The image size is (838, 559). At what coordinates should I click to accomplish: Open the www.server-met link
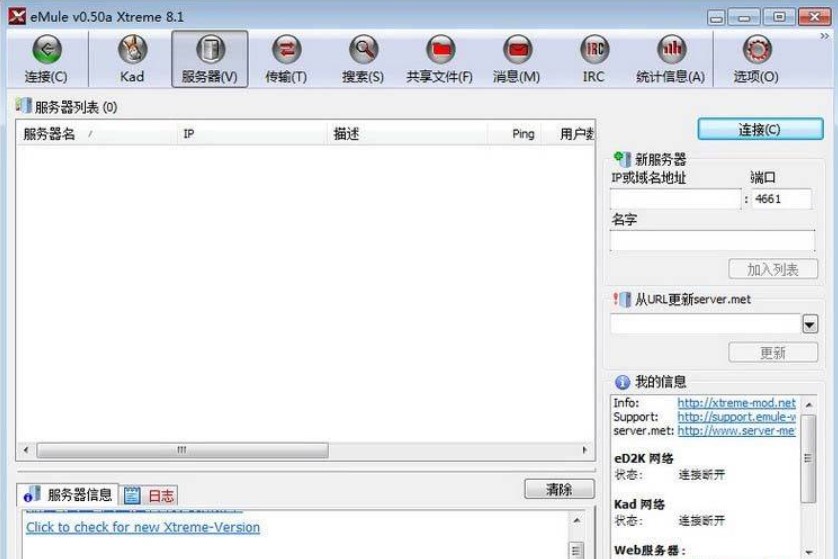(x=736, y=431)
